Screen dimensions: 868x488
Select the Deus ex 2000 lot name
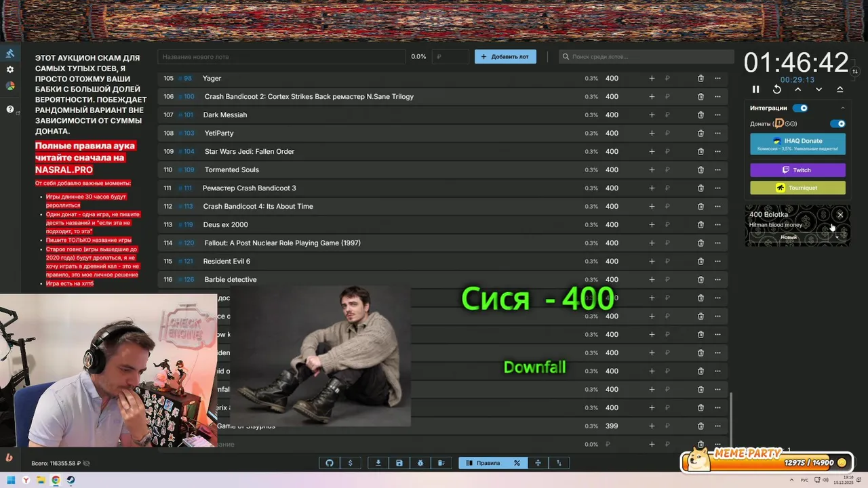point(226,225)
